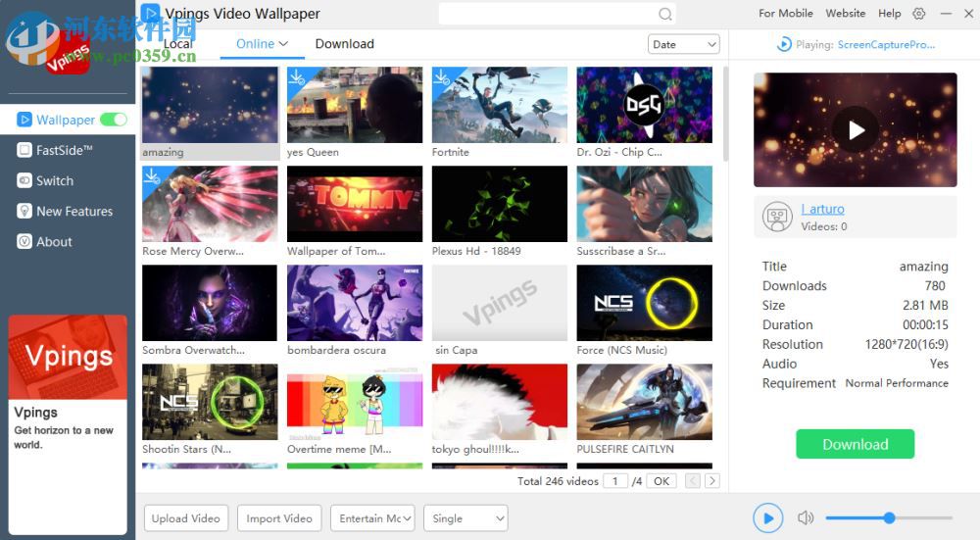The width and height of the screenshot is (980, 540).
Task: Click the Vpings logo in title bar
Action: pos(150,13)
